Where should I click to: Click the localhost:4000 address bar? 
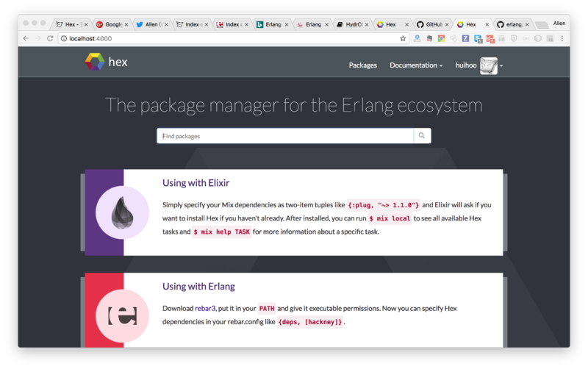click(x=220, y=38)
